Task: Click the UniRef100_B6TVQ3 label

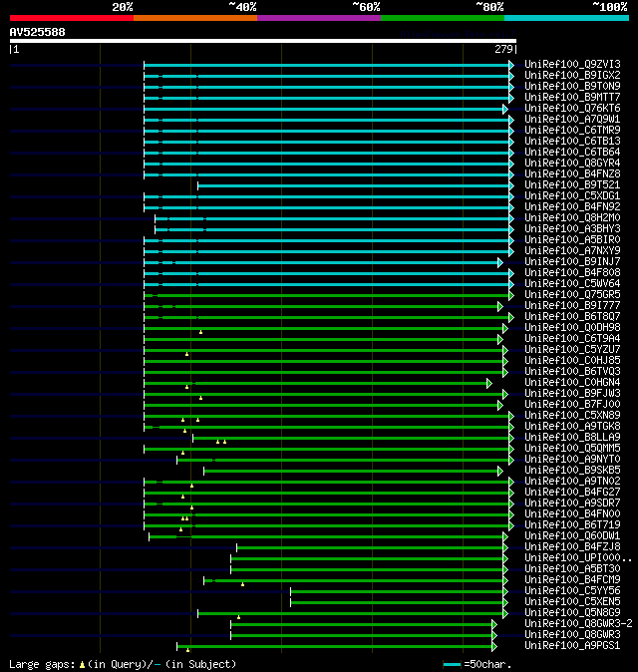Action: point(572,372)
